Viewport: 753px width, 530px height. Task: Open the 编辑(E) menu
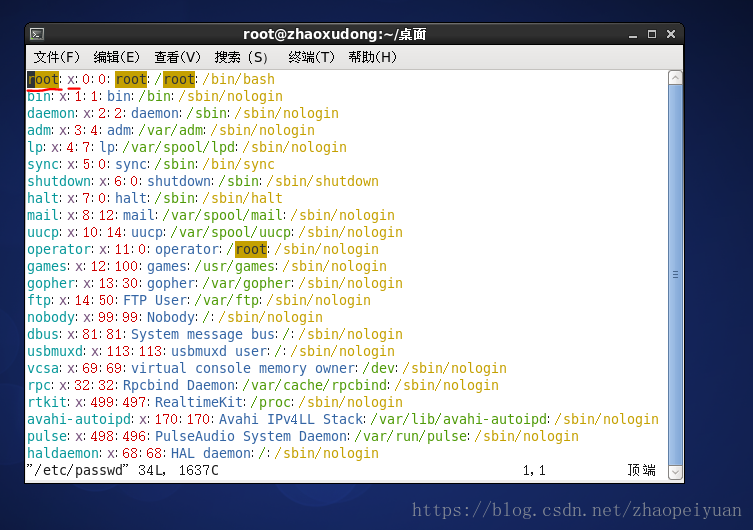117,57
